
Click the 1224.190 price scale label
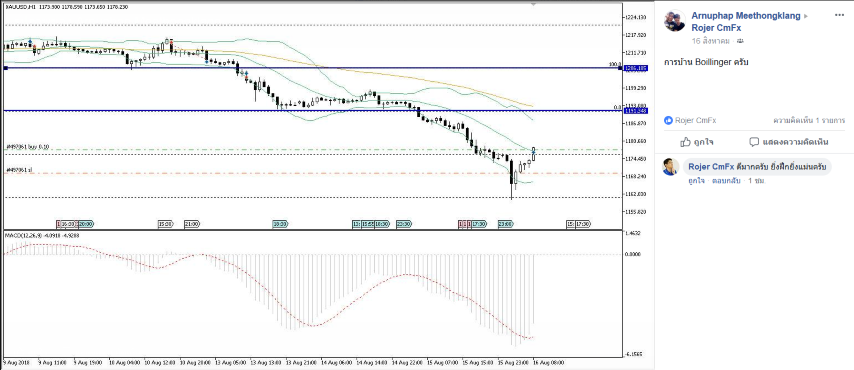point(637,17)
